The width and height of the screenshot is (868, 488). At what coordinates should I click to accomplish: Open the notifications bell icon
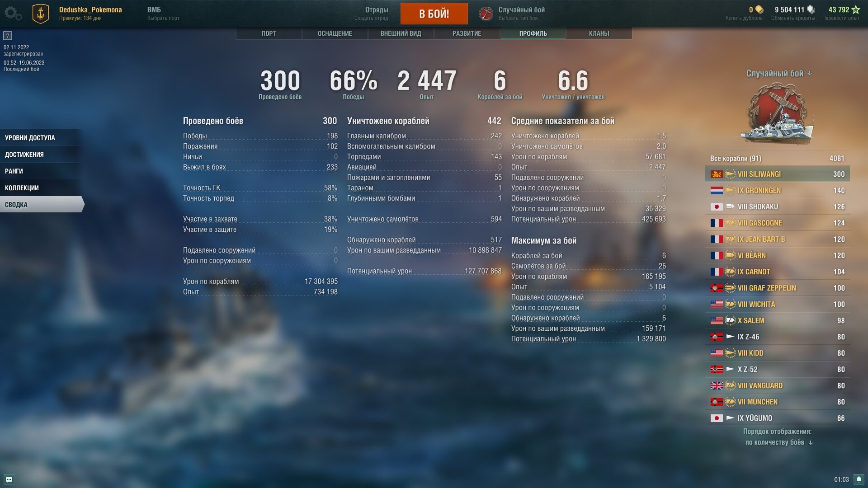859,479
